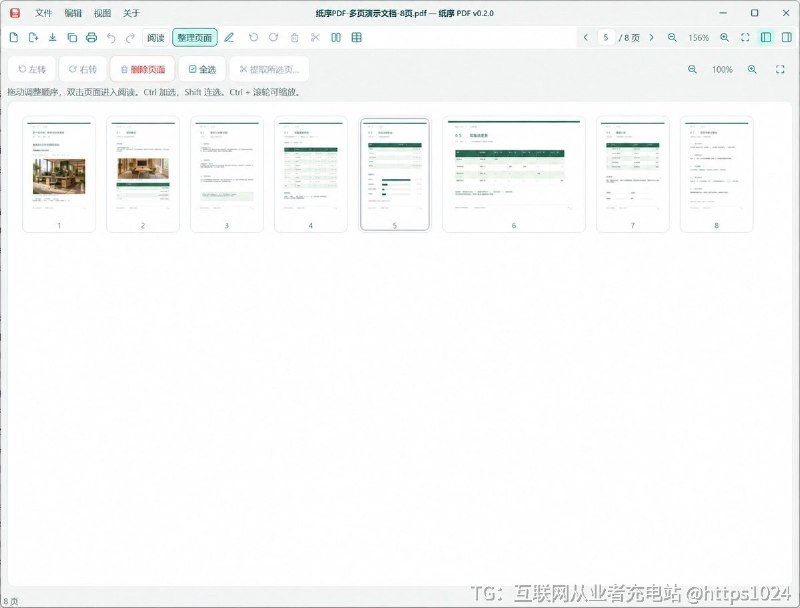This screenshot has width=800, height=608.
Task: Select page 1 thumbnail
Action: tap(59, 174)
